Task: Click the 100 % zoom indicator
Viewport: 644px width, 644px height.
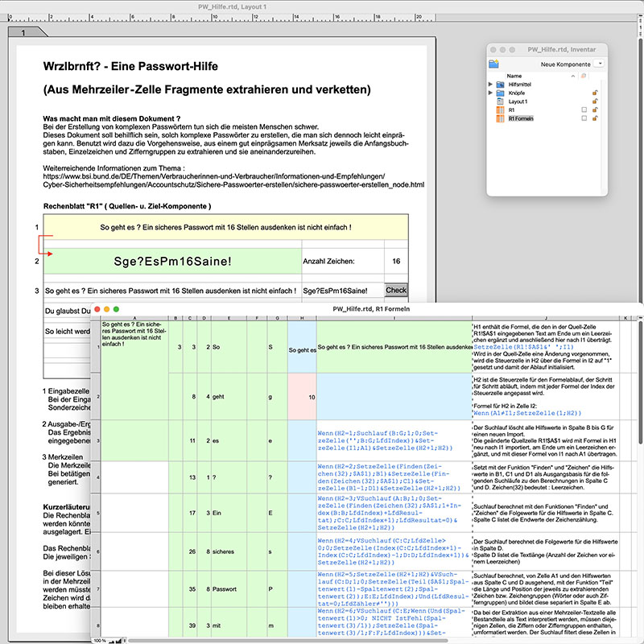Action: 99,640
